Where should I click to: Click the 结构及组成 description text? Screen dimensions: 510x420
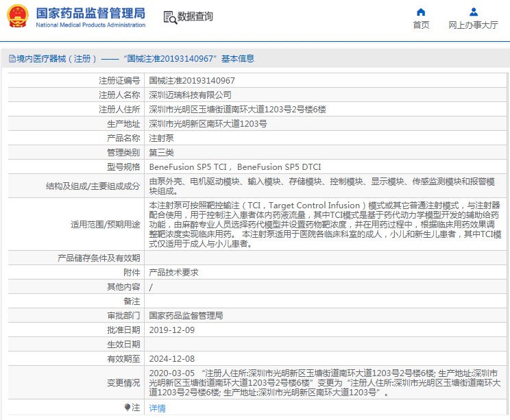coord(322,186)
